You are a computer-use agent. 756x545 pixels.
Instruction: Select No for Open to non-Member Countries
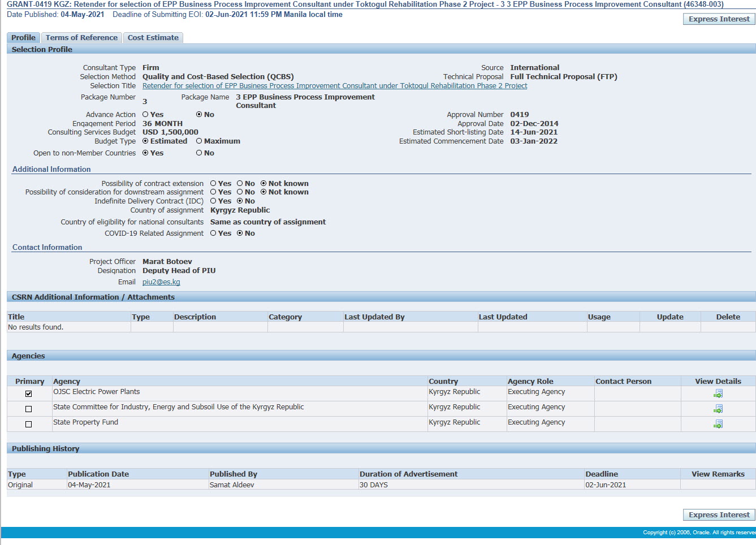tap(199, 153)
